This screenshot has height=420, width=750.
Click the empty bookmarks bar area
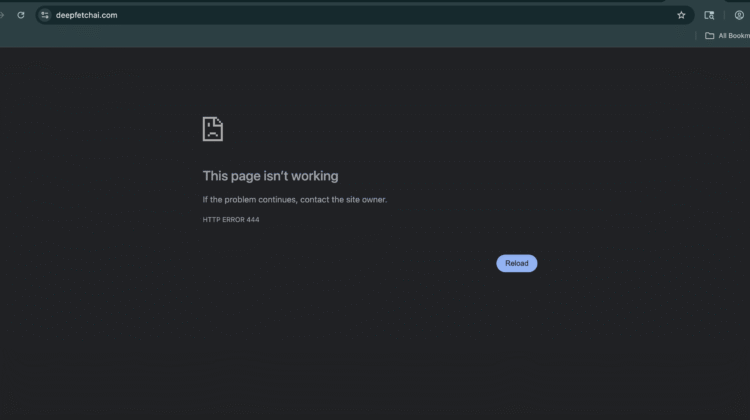(350, 36)
